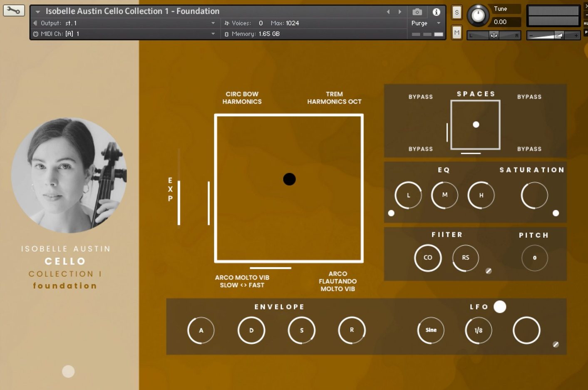The image size is (588, 390).
Task: Solo the instrument with S button
Action: coord(457,12)
